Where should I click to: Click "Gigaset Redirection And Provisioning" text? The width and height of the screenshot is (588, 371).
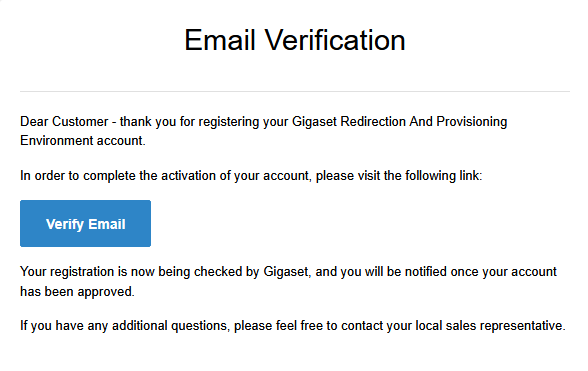tap(399, 122)
